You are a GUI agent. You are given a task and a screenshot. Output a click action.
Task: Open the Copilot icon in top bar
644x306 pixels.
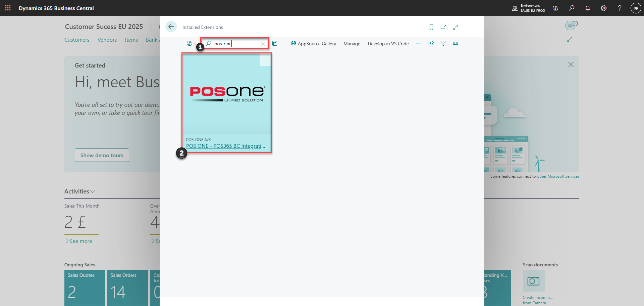point(555,8)
